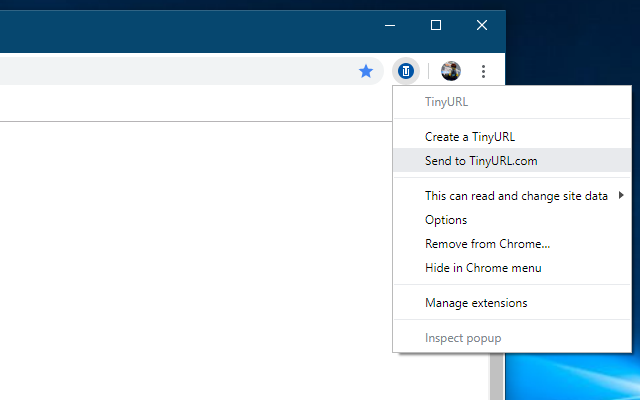Maximize the Chrome window
Screen dimensions: 640x400
coord(436,25)
